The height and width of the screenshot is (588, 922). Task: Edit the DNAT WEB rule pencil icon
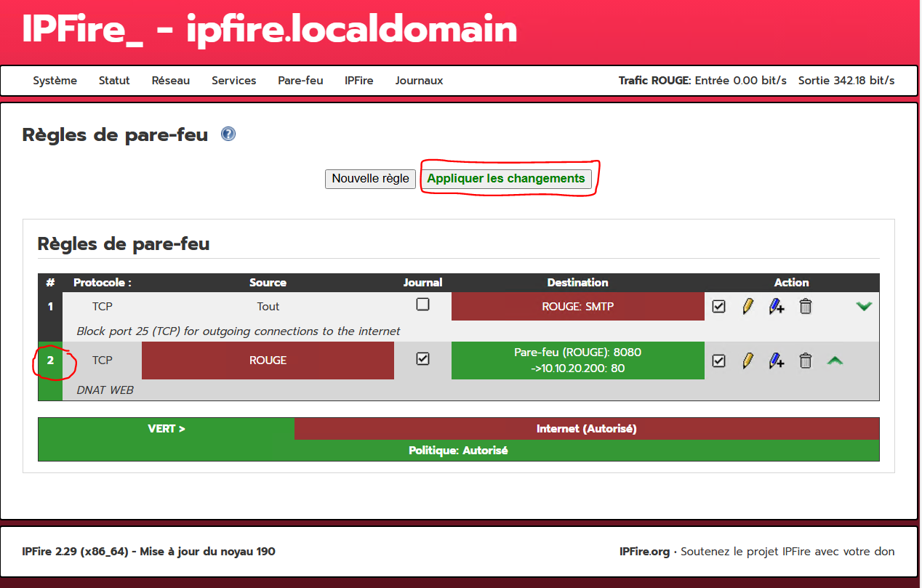[747, 361]
